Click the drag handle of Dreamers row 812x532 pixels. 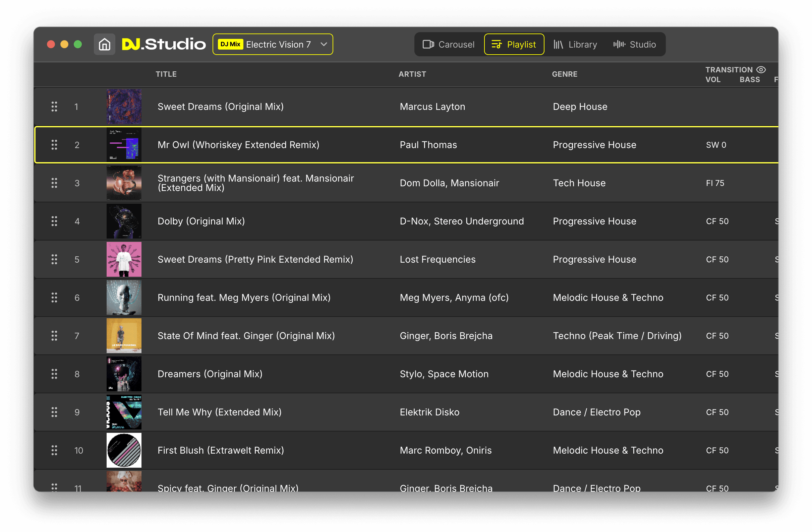(x=54, y=374)
